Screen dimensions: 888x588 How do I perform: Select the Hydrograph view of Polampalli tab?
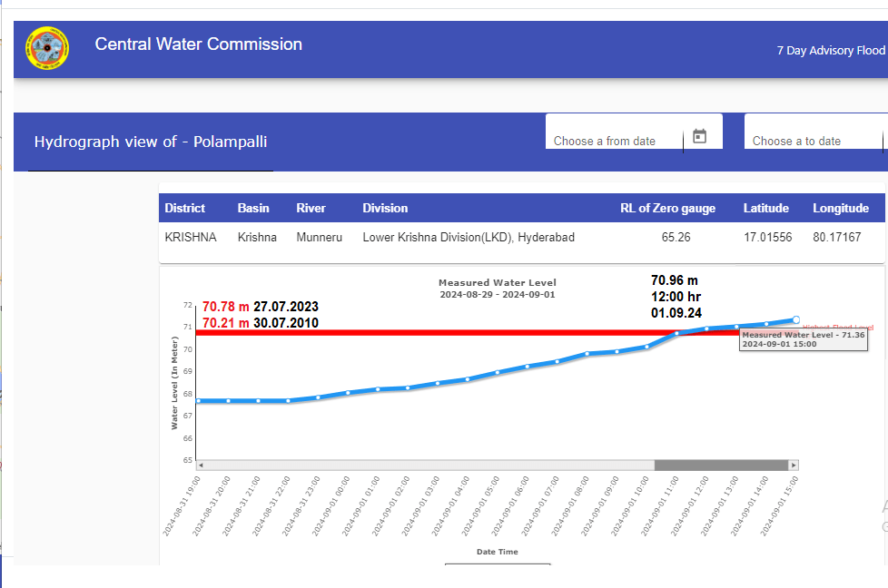pos(151,142)
